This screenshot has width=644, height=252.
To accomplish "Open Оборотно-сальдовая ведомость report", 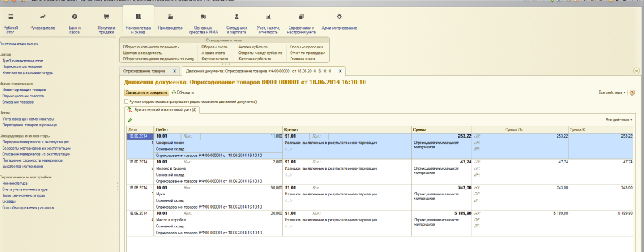I will (151, 47).
